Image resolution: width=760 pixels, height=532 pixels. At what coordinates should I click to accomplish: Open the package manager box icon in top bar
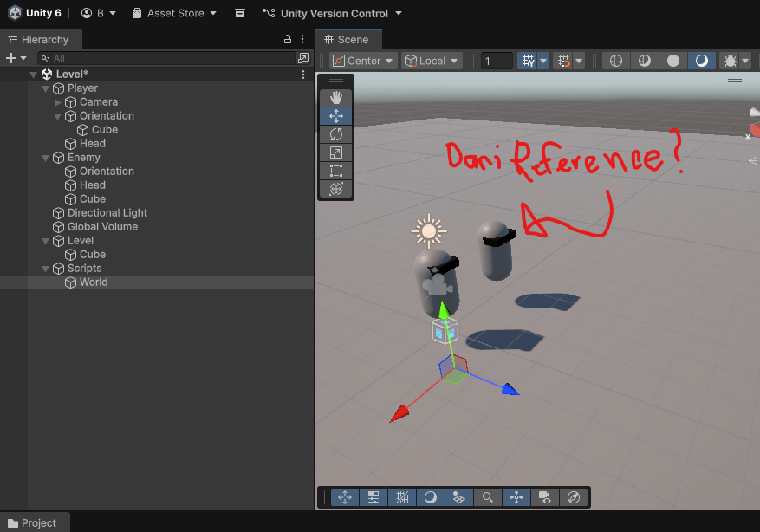240,14
